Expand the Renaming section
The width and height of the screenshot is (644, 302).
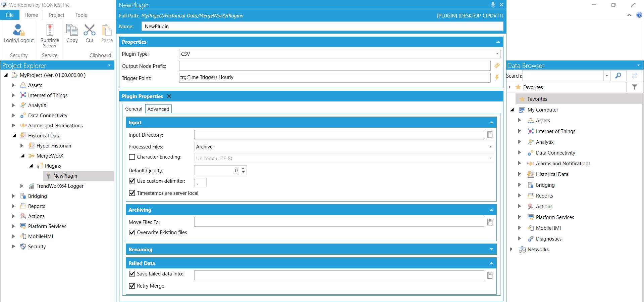pyautogui.click(x=491, y=250)
